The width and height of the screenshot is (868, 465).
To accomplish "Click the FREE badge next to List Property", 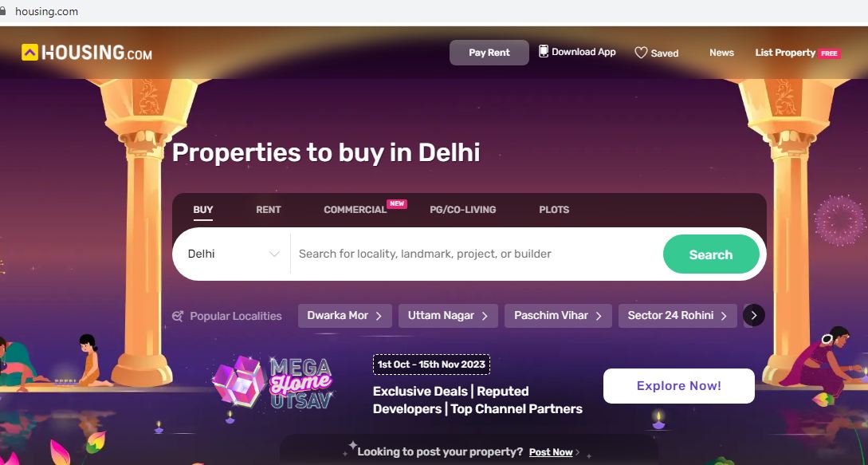I will pyautogui.click(x=829, y=53).
